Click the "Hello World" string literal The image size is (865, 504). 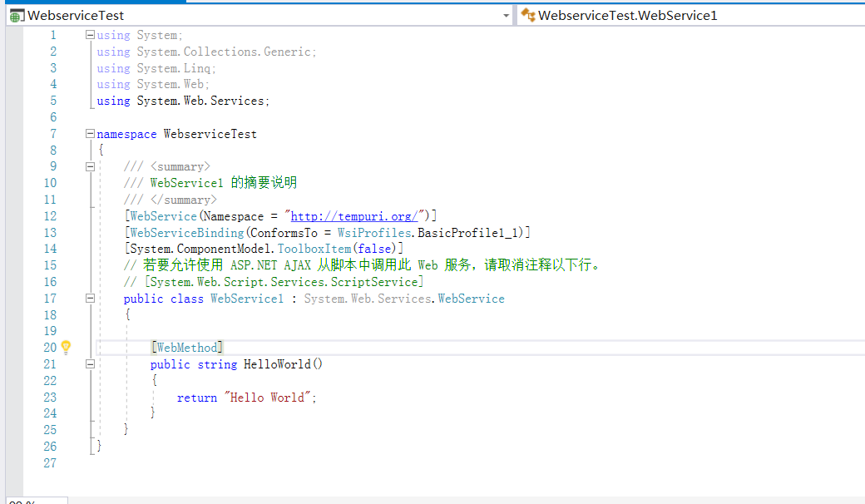pos(267,397)
